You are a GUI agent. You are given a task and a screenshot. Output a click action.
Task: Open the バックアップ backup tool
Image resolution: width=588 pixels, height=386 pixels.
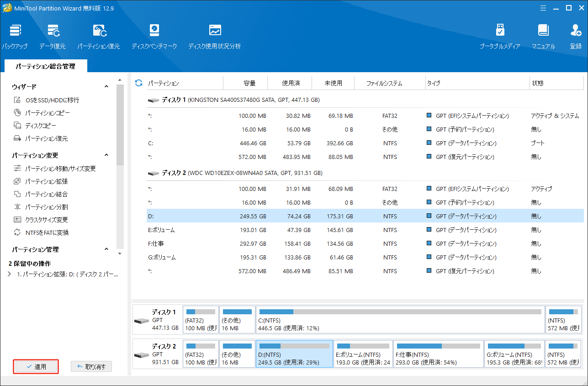click(15, 37)
